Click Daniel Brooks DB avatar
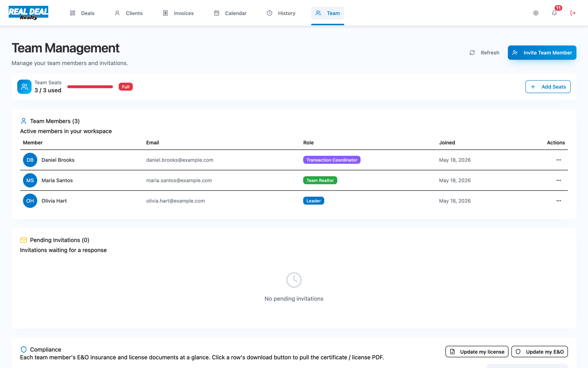Image resolution: width=588 pixels, height=368 pixels. click(x=30, y=160)
